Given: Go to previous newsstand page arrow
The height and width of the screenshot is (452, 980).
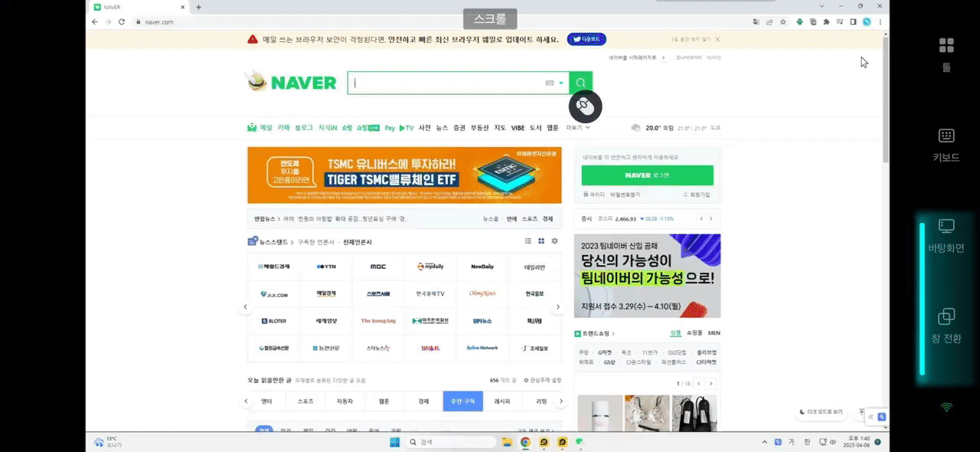Looking at the screenshot, I should click(246, 307).
